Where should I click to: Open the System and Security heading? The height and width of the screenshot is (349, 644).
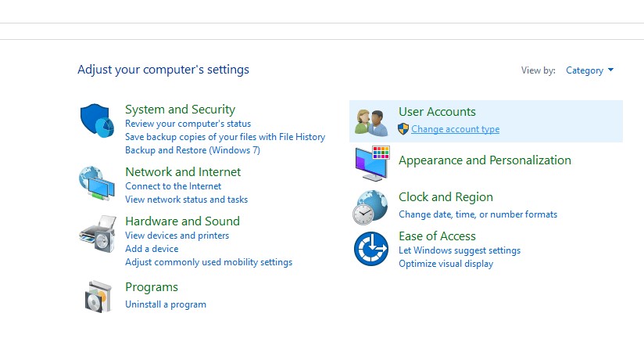click(180, 110)
